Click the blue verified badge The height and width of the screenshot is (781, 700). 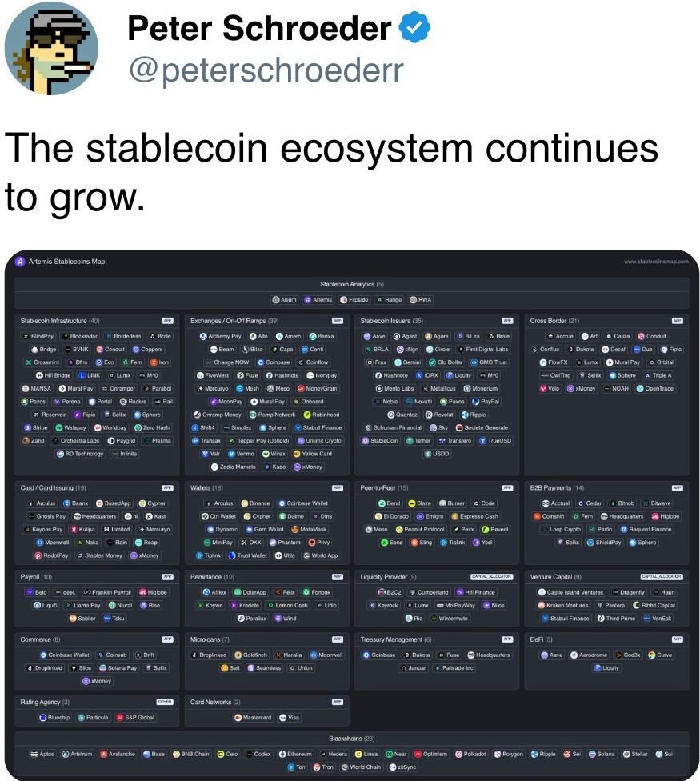tap(415, 29)
